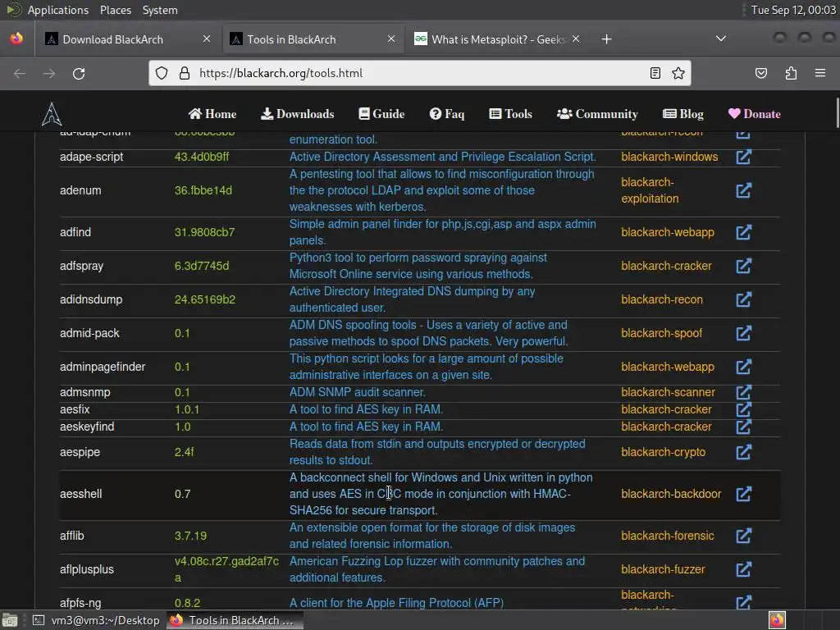Open the System menu
Image resolution: width=840 pixels, height=630 pixels.
click(x=160, y=10)
